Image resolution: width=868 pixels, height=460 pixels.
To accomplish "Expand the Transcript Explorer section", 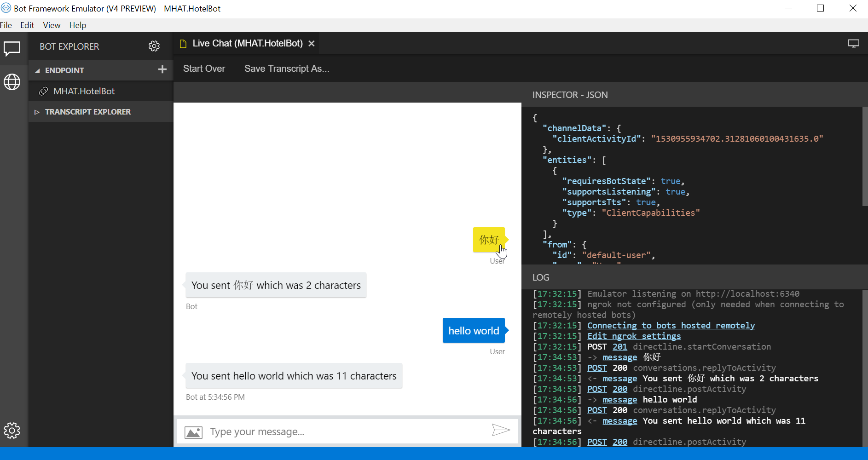I will pos(37,112).
